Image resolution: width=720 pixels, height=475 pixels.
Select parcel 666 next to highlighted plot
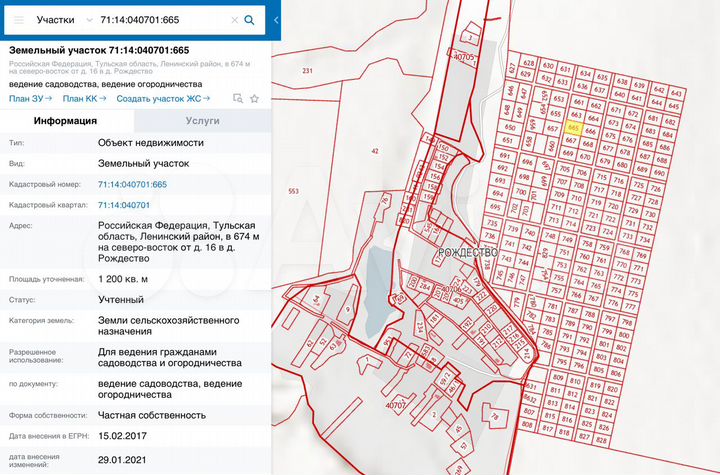pos(591,131)
